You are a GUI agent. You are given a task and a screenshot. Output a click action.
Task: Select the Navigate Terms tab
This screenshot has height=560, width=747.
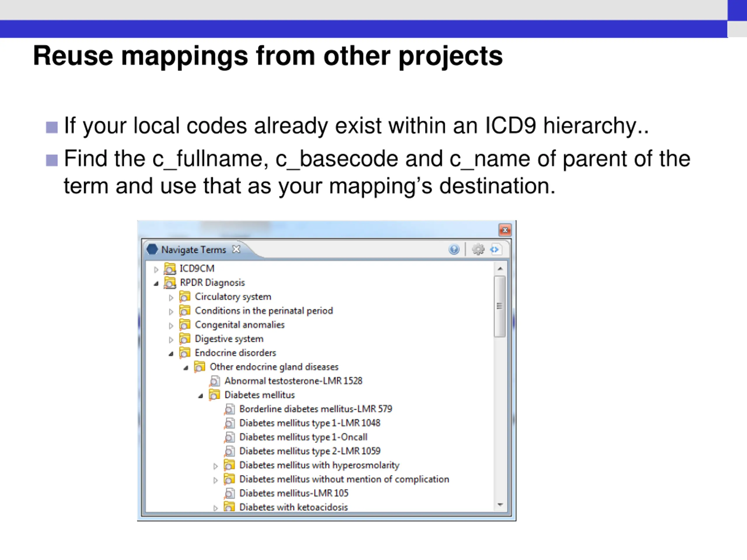(x=193, y=249)
